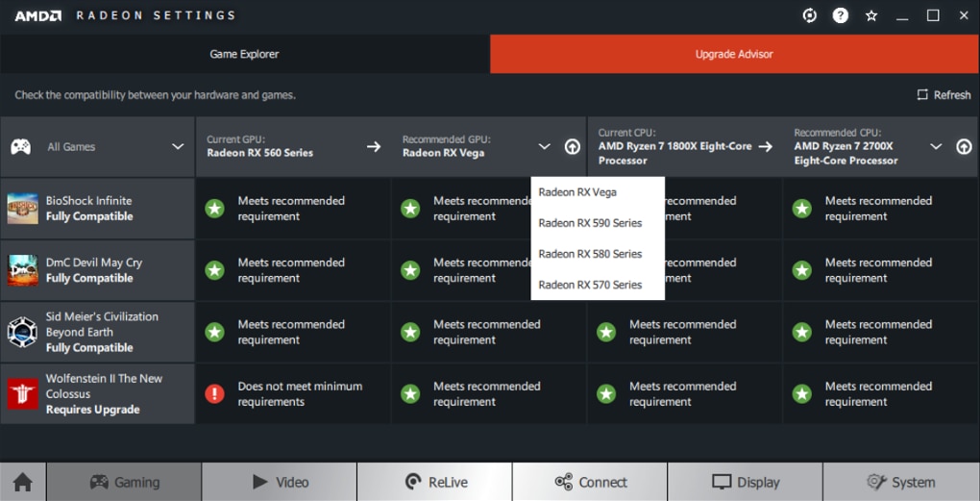Click the green star in Wolfenstein recommended GPU cell
Viewport: 980px width, 501px height.
pos(410,394)
